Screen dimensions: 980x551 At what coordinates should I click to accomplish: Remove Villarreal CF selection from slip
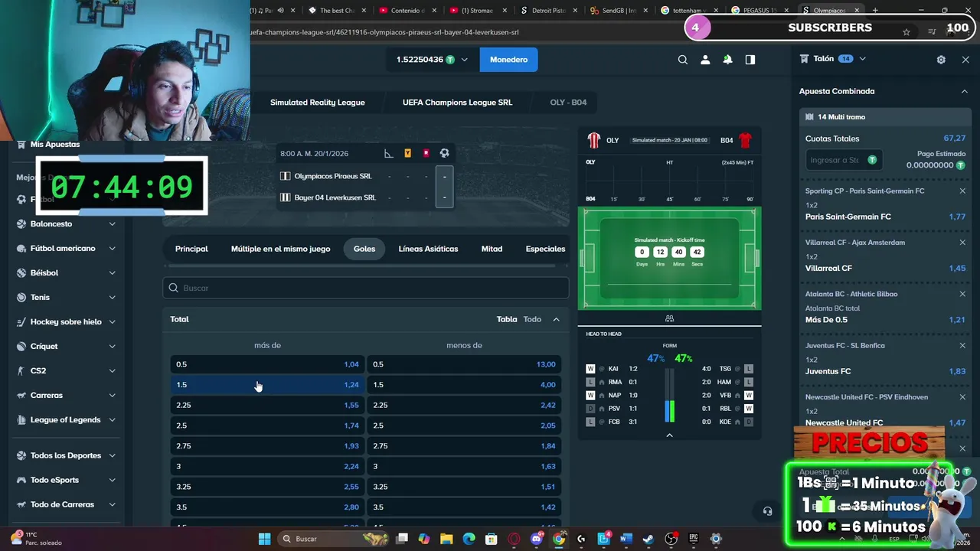point(962,243)
